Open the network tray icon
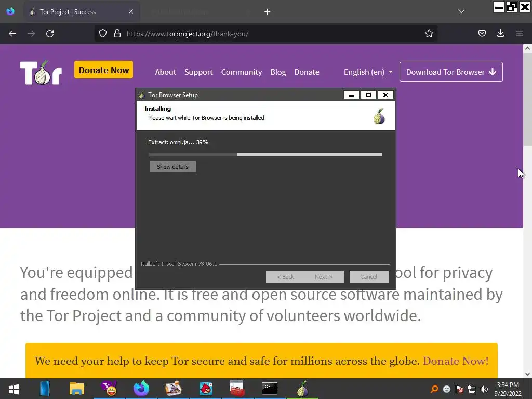This screenshot has height=399, width=532. click(x=472, y=389)
